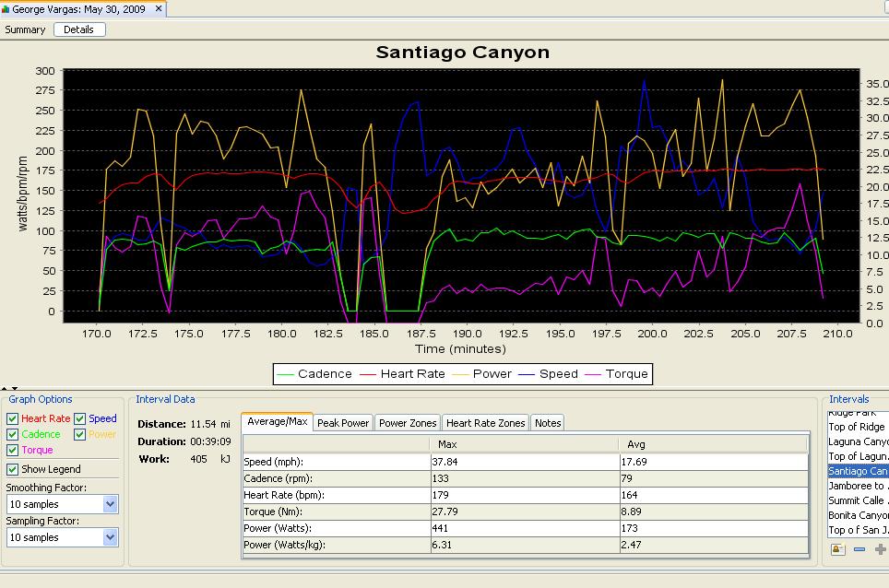Turn off Show Legend checkbox
Viewport: 889px width, 588px height.
click(12, 469)
